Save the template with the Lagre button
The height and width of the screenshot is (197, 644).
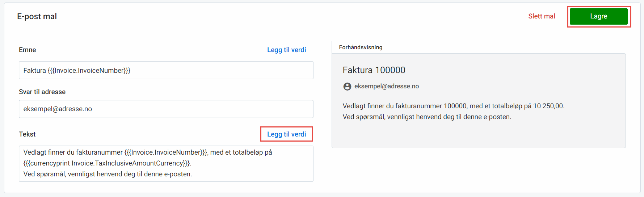click(x=598, y=16)
